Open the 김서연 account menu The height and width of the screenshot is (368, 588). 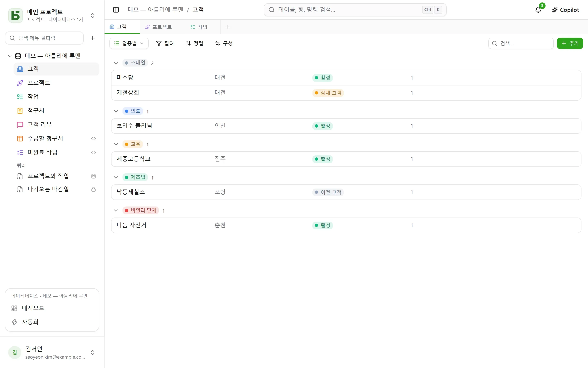point(52,352)
